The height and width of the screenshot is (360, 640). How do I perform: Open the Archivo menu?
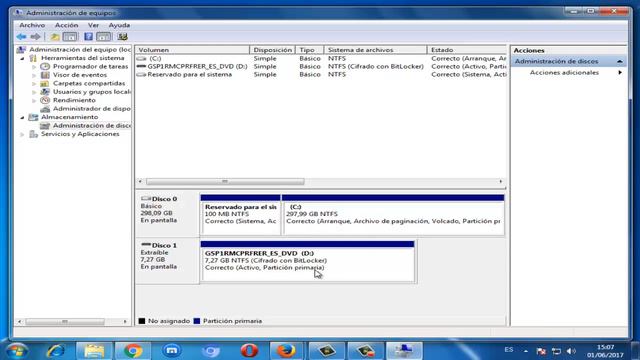click(x=32, y=25)
